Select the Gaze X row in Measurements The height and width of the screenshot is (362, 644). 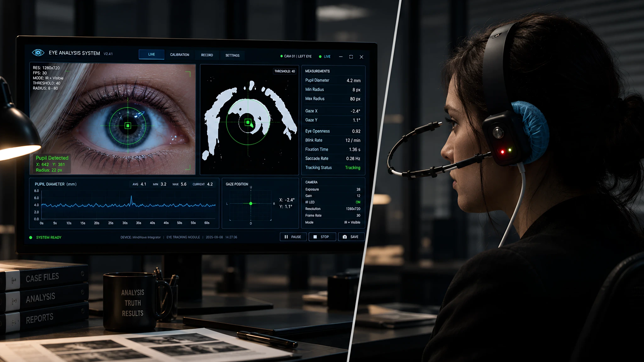tap(333, 111)
